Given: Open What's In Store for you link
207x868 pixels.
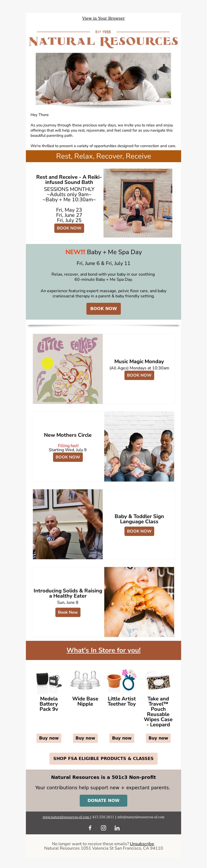Looking at the screenshot, I should (x=103, y=650).
